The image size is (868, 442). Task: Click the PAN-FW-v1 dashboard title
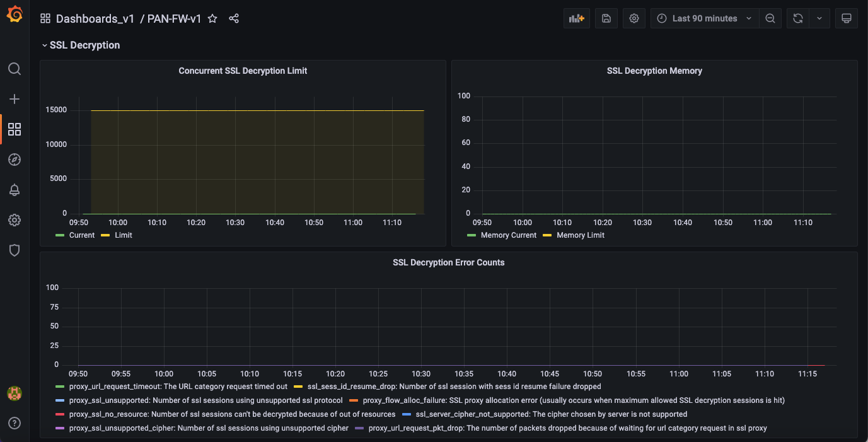[175, 18]
